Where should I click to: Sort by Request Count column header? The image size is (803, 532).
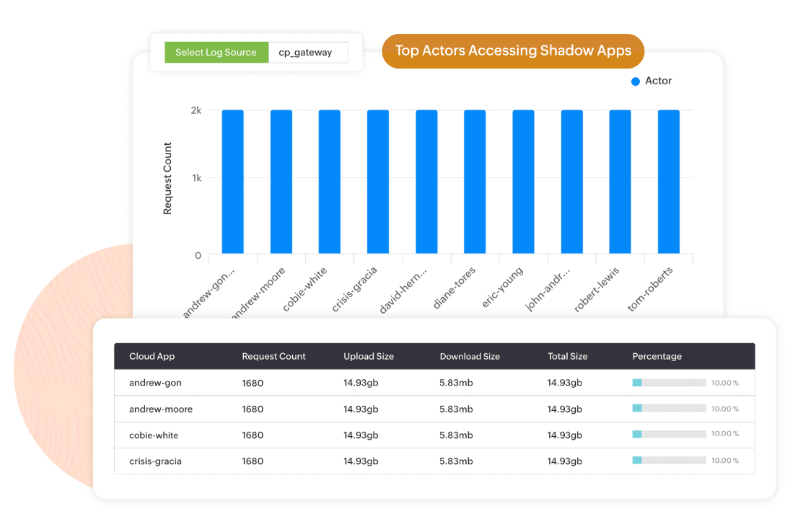(x=273, y=356)
